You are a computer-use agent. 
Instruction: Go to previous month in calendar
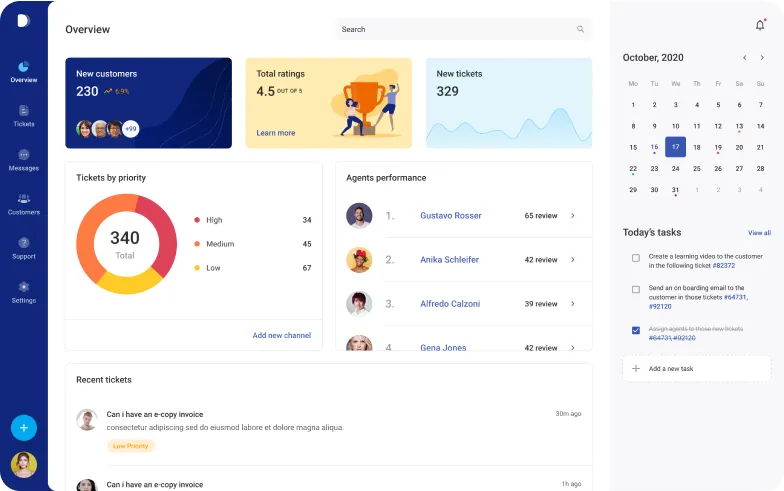[744, 58]
